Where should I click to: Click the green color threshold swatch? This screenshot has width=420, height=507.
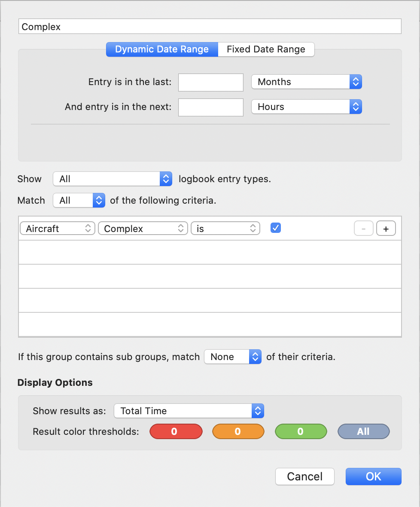(x=301, y=431)
